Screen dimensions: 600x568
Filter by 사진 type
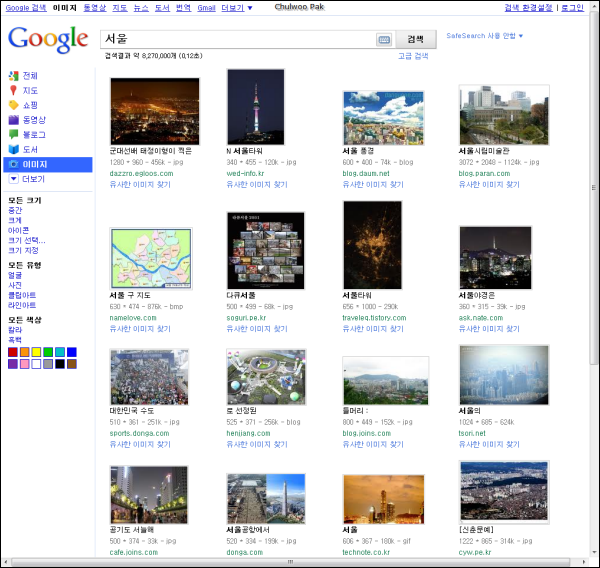tap(15, 285)
